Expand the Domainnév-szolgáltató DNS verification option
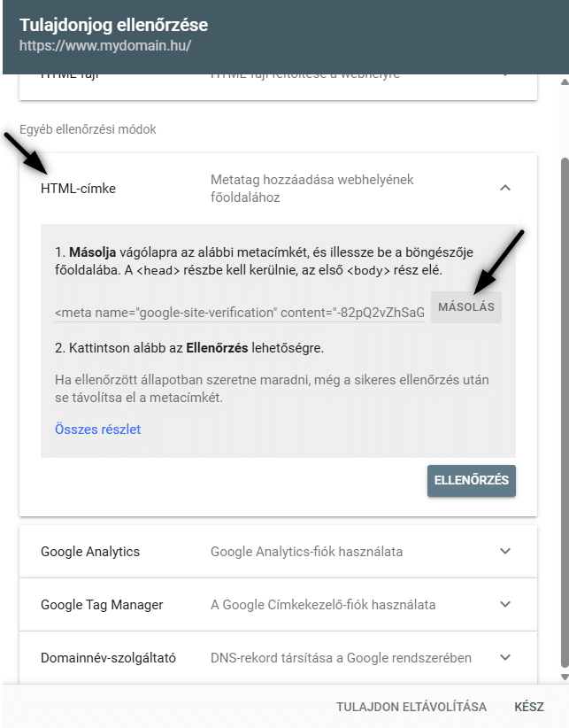Screen dimensions: 569x728 (505, 657)
